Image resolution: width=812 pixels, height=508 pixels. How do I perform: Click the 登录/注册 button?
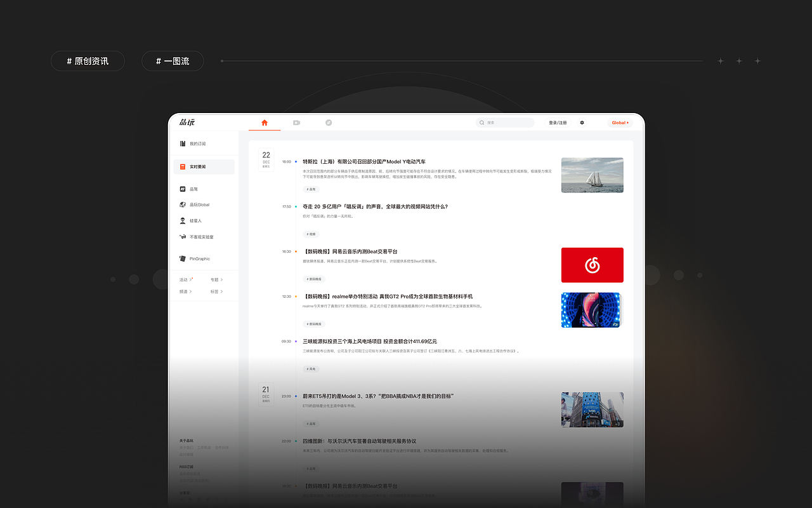[558, 123]
